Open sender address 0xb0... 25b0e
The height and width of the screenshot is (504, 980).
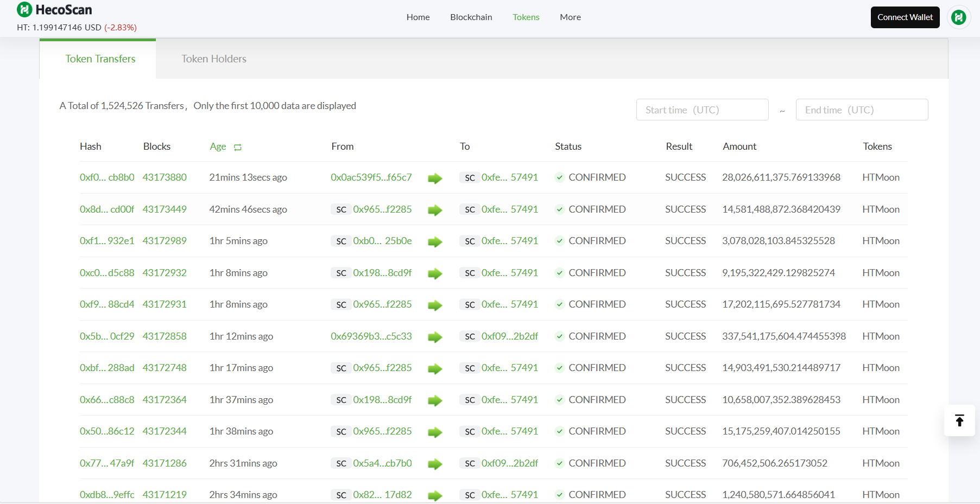(382, 241)
